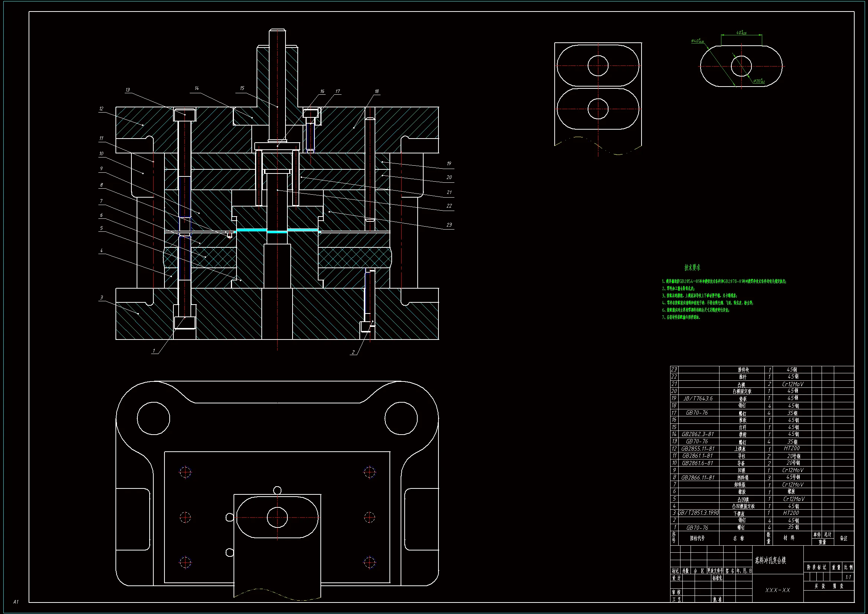868x614 pixels.
Task: Click the top-left guide hole in plan view
Action: coord(153,418)
